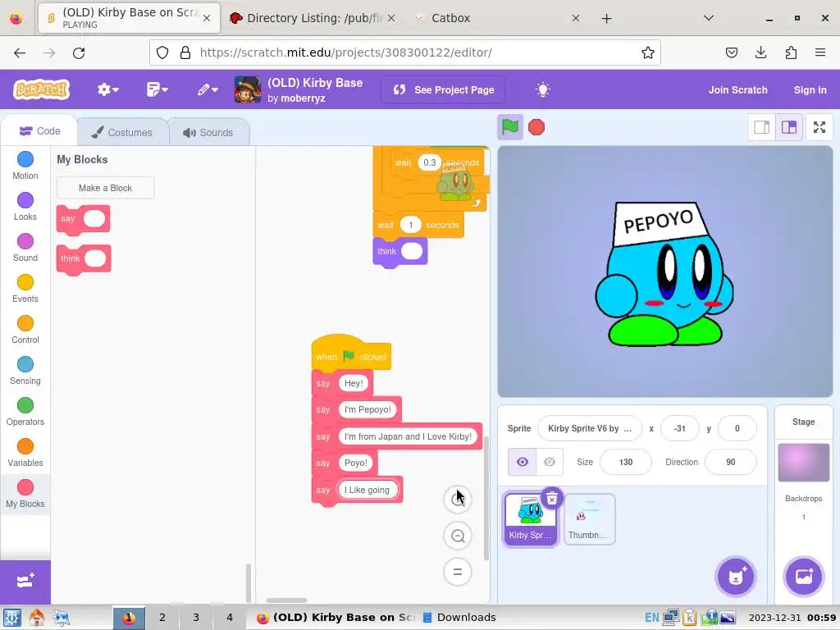This screenshot has width=840, height=630.
Task: Enter full screen stage mode
Action: click(819, 127)
